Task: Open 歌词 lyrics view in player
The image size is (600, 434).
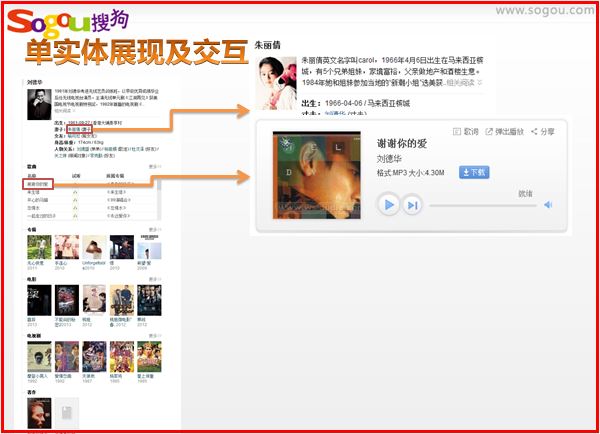Action: coord(466,132)
